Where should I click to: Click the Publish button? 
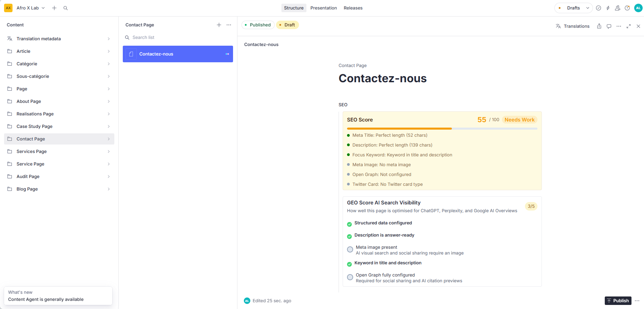coord(618,301)
